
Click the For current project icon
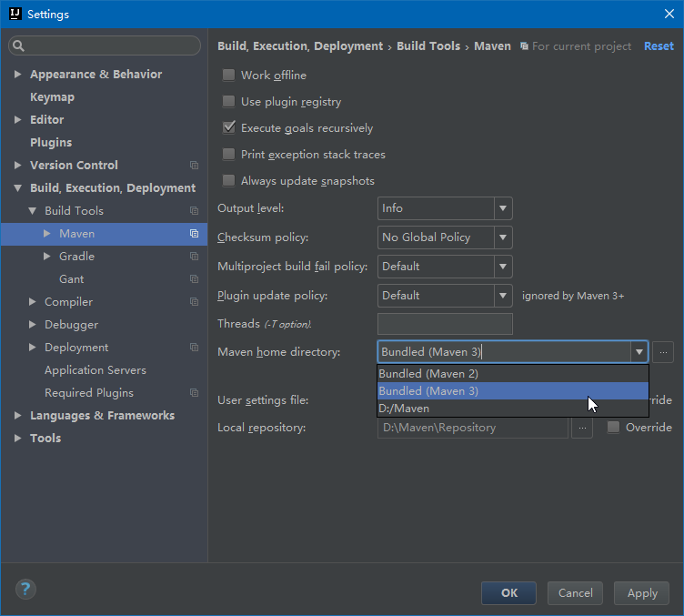point(524,46)
